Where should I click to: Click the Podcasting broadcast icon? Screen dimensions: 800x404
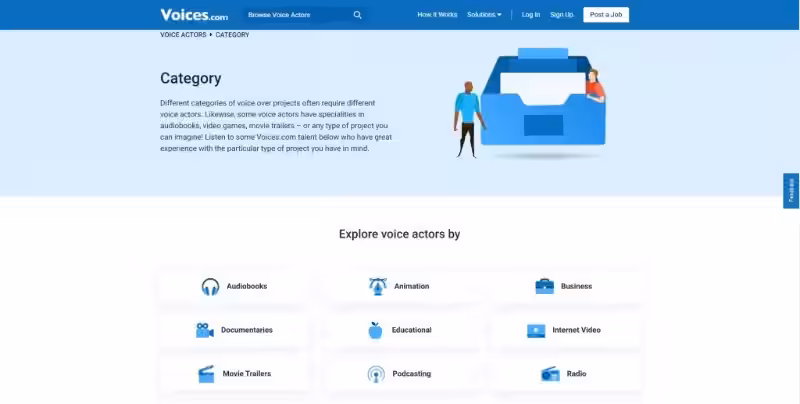coord(375,374)
